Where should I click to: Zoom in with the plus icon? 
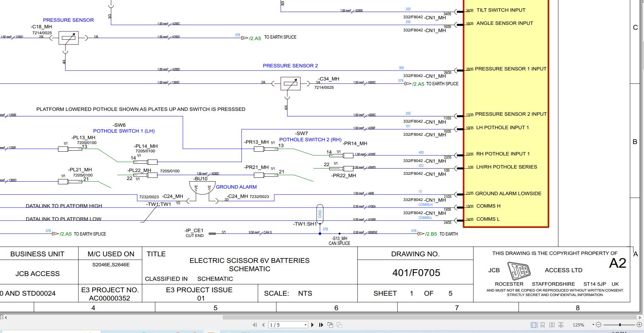point(640,325)
